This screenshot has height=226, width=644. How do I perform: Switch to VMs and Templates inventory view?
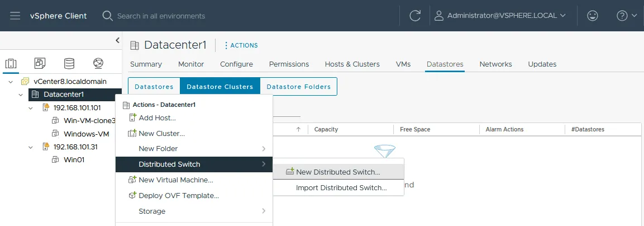tap(40, 63)
